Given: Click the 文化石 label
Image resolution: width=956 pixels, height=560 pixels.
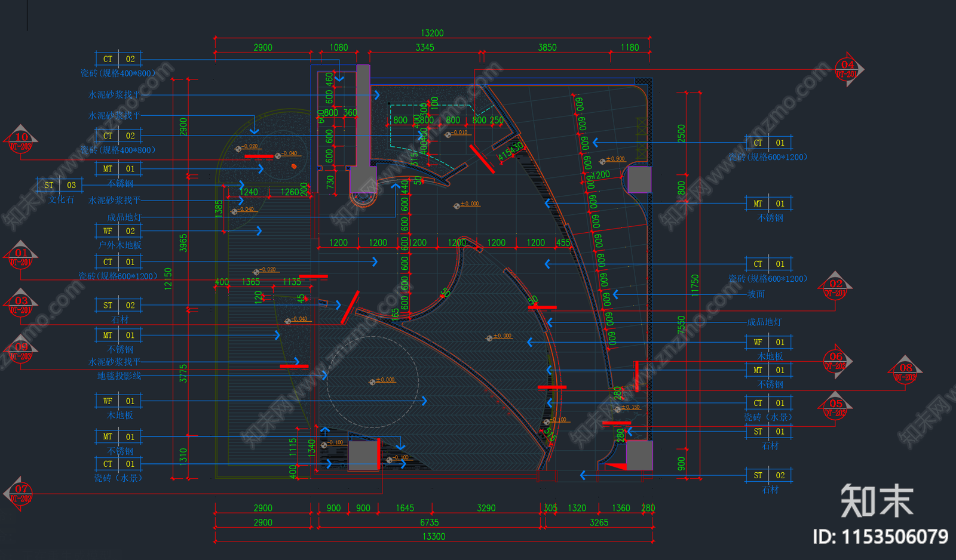Looking at the screenshot, I should (x=62, y=199).
